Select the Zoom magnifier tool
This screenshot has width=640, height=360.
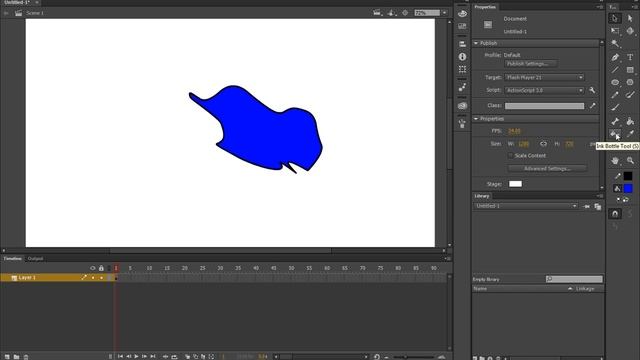tap(630, 161)
